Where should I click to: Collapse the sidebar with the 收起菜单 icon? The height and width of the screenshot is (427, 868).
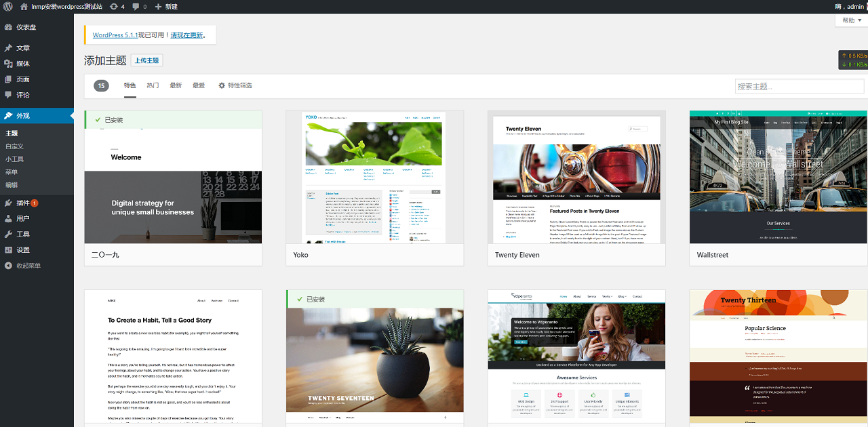8,266
